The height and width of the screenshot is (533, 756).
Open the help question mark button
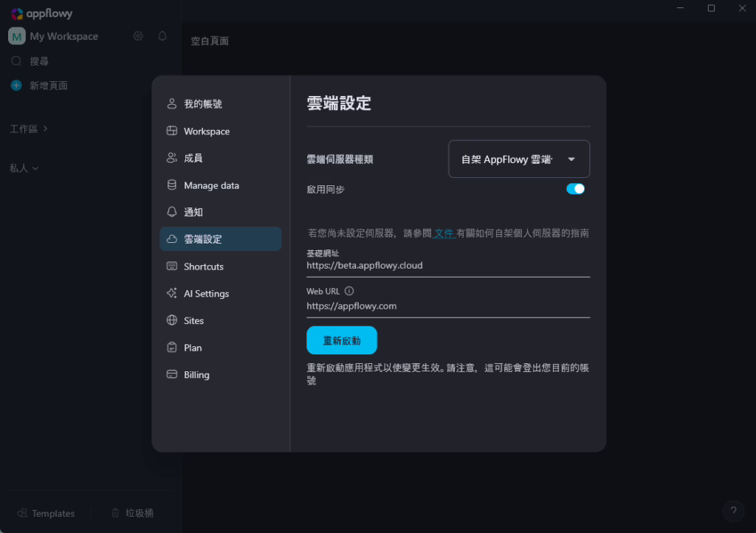[733, 511]
